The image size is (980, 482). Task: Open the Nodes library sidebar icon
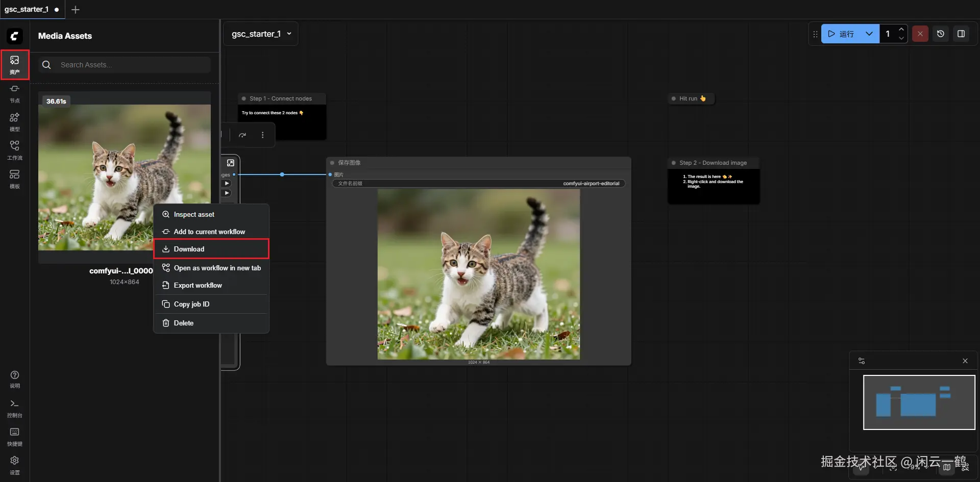click(15, 93)
